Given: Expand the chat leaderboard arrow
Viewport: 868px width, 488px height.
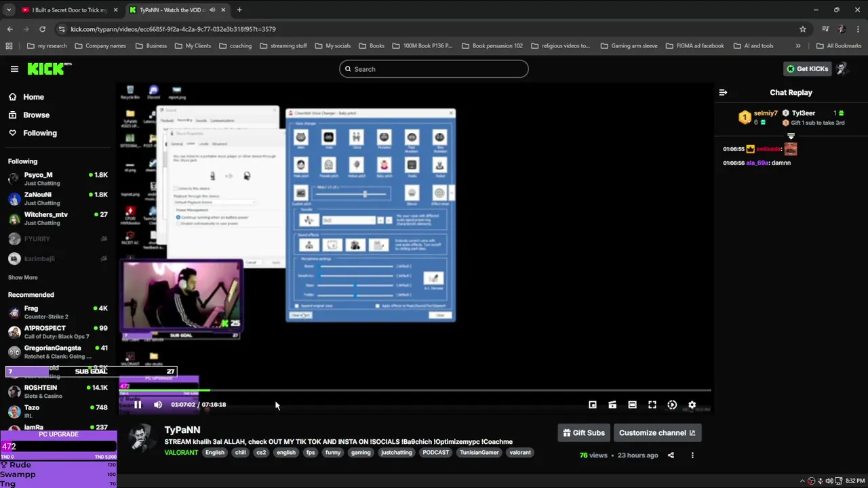Looking at the screenshot, I should click(x=791, y=136).
